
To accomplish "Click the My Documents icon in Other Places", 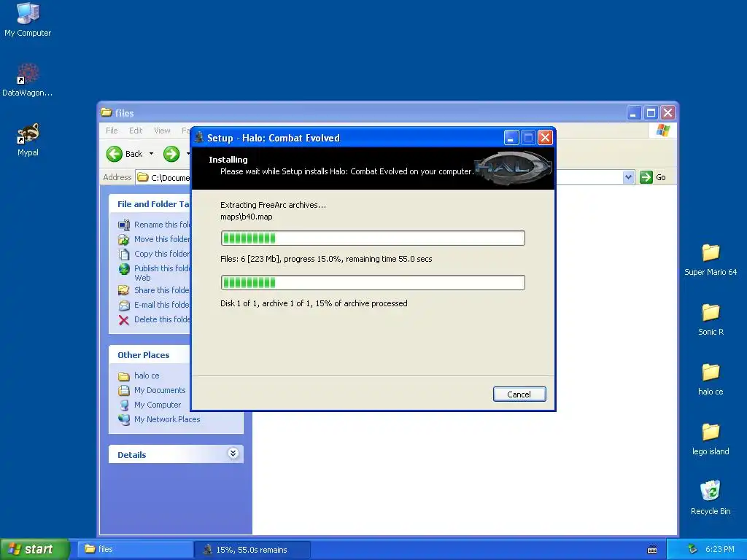I will pyautogui.click(x=124, y=391).
